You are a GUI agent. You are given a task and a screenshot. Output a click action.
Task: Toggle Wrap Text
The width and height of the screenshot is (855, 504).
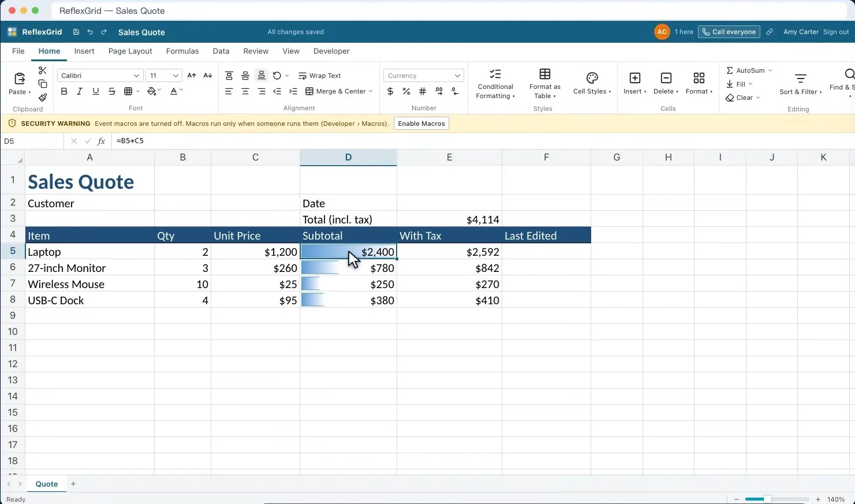pyautogui.click(x=319, y=76)
